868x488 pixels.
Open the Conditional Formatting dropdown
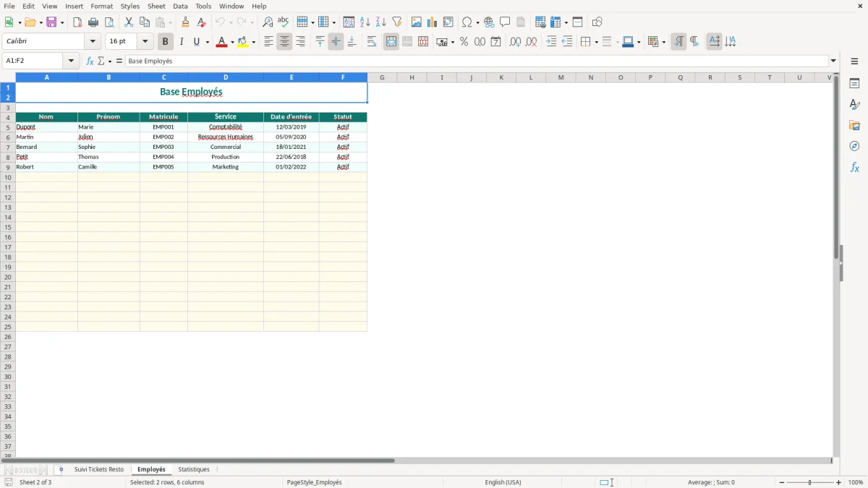pos(663,42)
